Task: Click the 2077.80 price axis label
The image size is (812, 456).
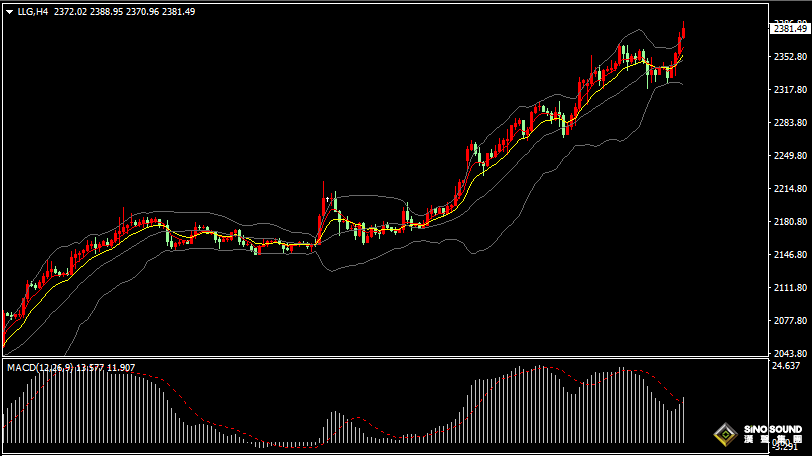Action: (789, 321)
